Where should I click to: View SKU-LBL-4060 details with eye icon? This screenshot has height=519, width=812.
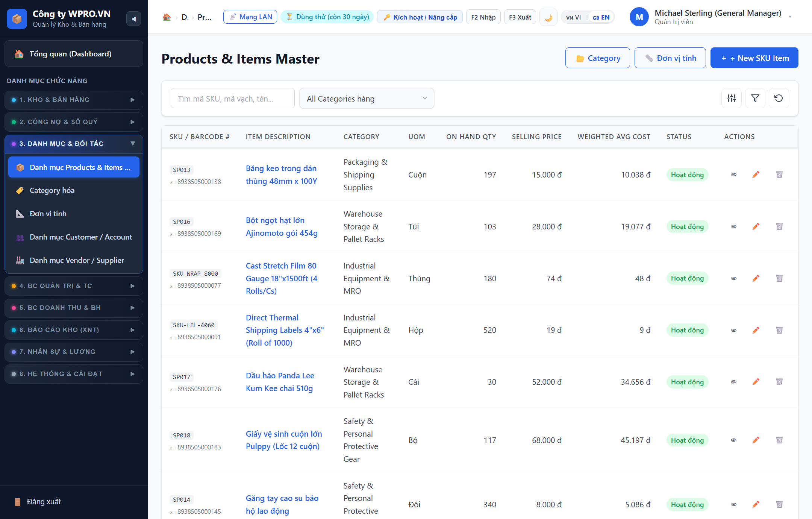click(733, 330)
